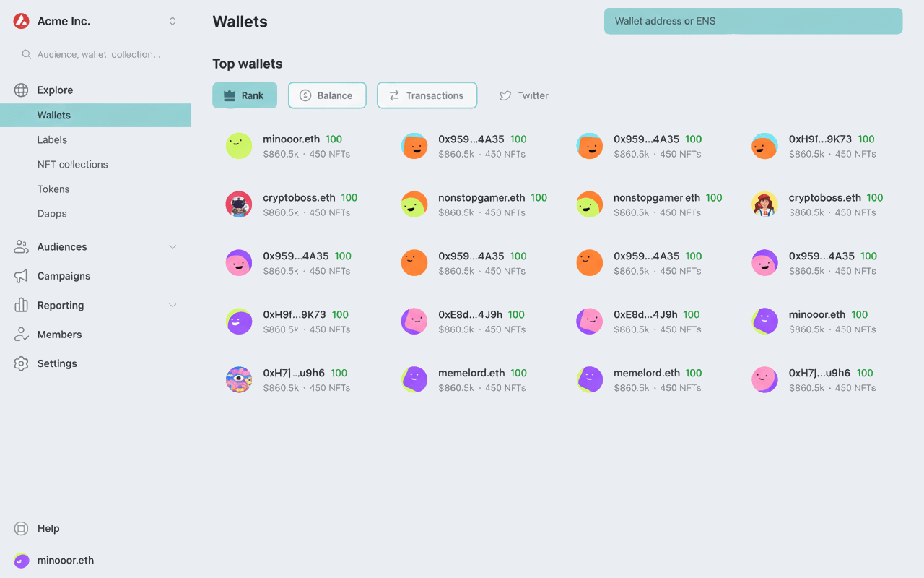Switch to the Labels section
Viewport: 924px width, 578px height.
(51, 139)
